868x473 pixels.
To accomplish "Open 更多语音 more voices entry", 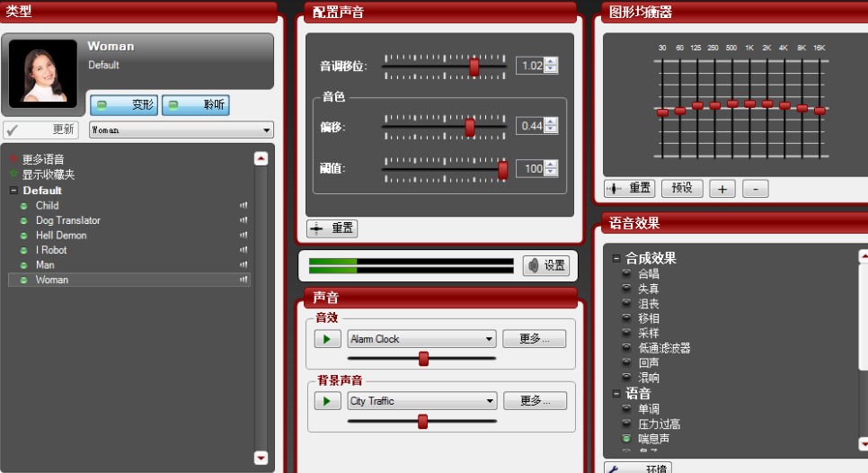I will [42, 159].
